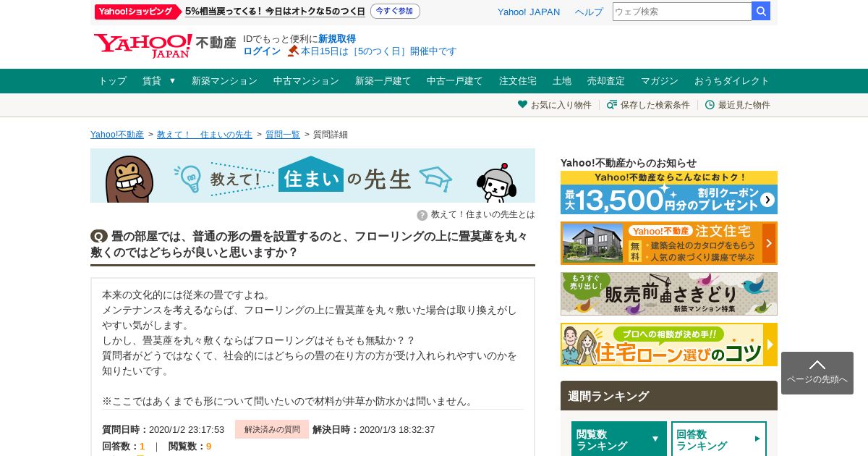Click the 教えて！住まいの先生 breadcrumb link
This screenshot has height=456, width=868.
[x=205, y=135]
